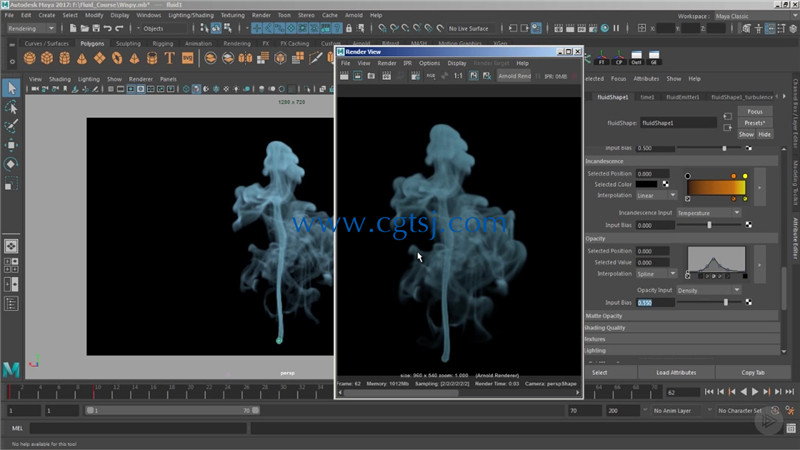Screen dimensions: 800x450
Task: Toggle select by object type mode
Action: pyautogui.click(x=216, y=29)
